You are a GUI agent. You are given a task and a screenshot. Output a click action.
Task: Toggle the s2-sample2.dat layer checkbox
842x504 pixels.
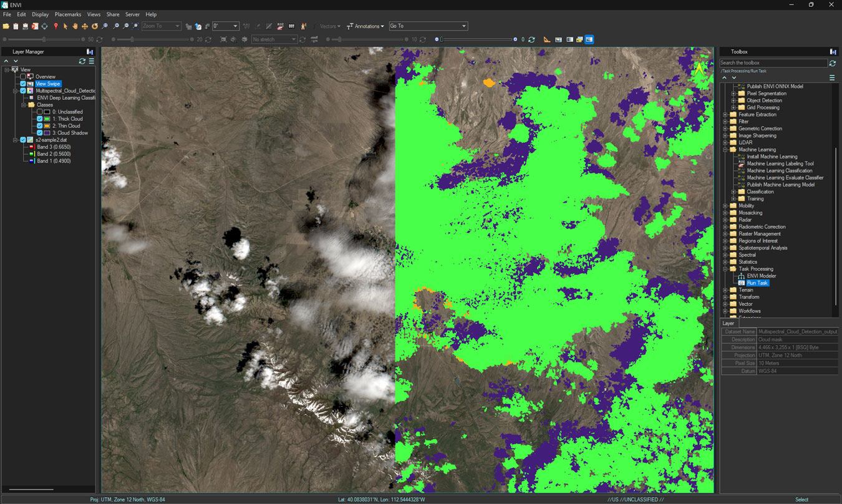[x=23, y=139]
